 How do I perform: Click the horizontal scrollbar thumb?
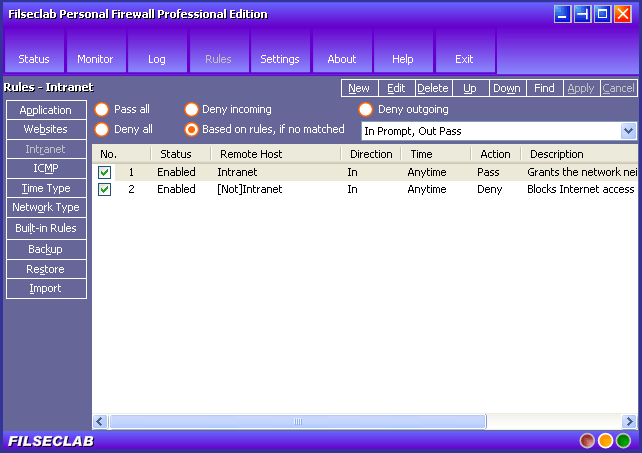pyautogui.click(x=295, y=422)
